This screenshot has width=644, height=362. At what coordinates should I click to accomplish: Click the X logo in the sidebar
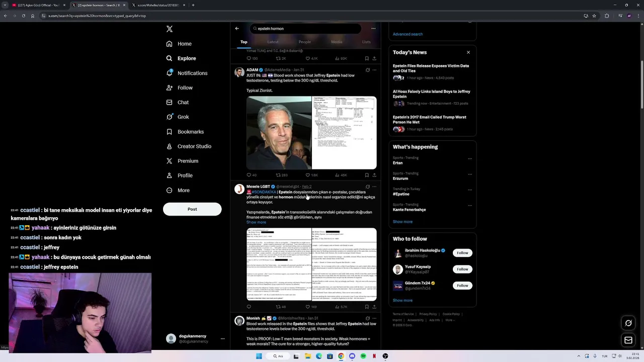[170, 29]
